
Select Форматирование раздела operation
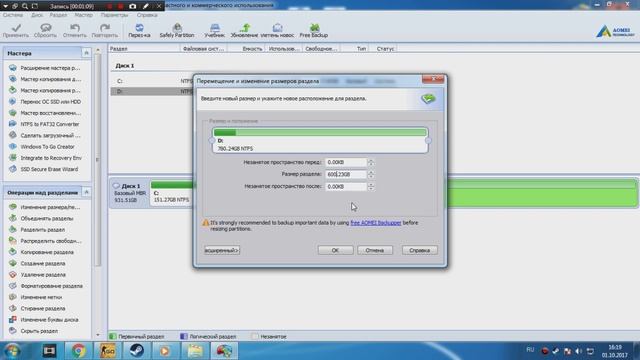pyautogui.click(x=46, y=286)
